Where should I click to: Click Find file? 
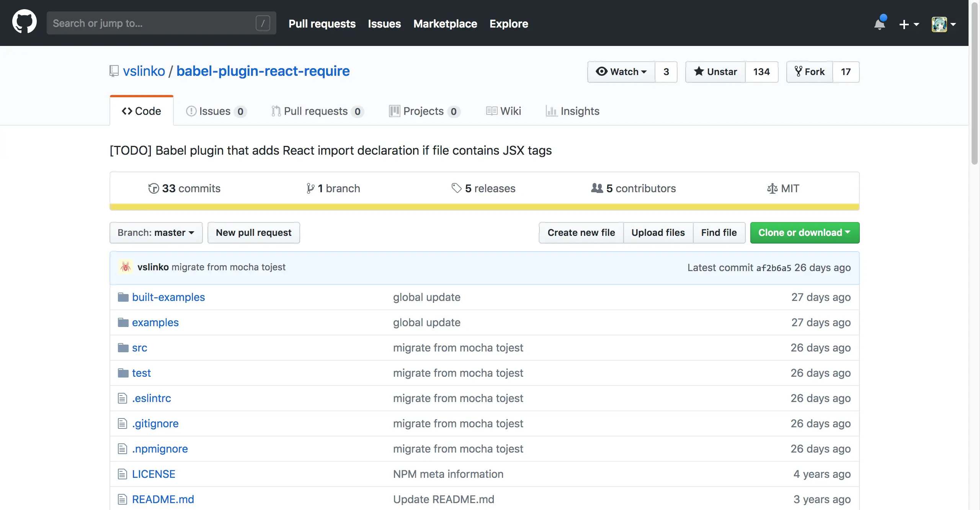719,232
